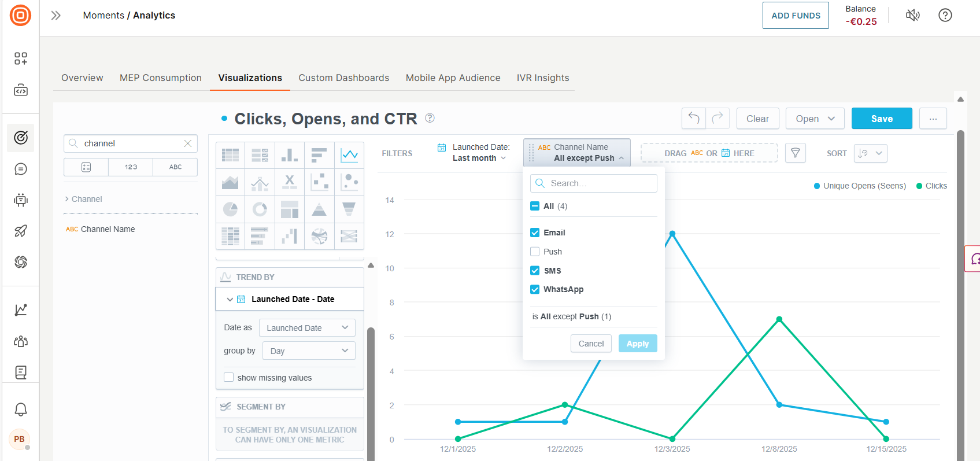Click the help question mark icon
Viewport: 980px width, 461px height.
(x=945, y=16)
